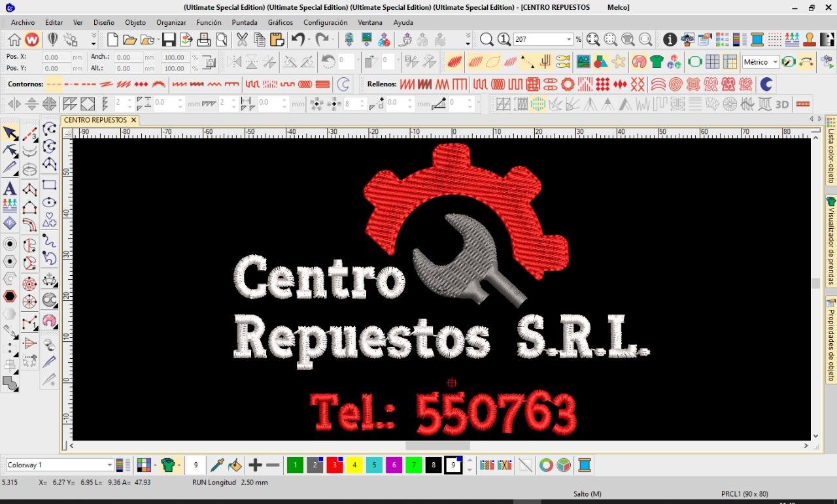Click the Cut scissors icon

(242, 40)
